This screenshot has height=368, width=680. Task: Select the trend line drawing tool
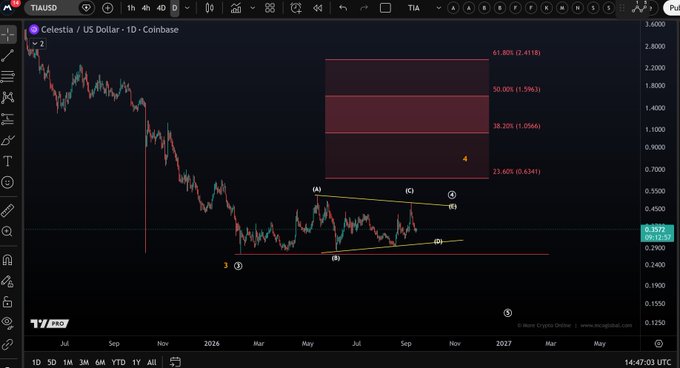pos(8,55)
